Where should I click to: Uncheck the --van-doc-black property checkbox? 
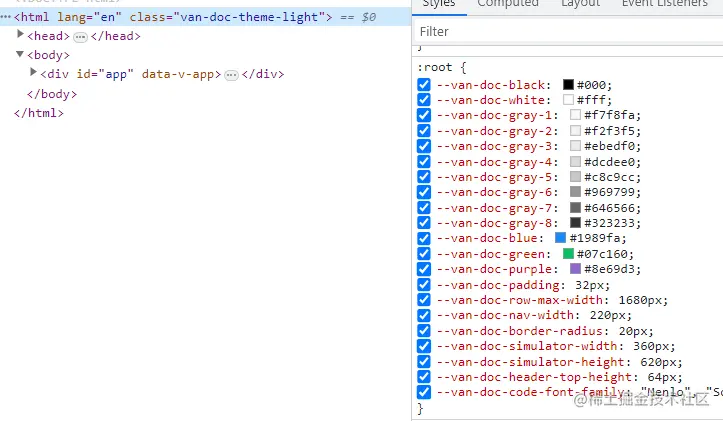click(x=424, y=85)
